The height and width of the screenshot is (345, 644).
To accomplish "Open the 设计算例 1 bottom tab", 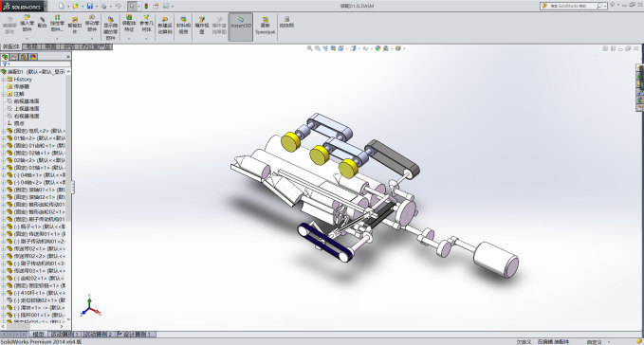I will click(x=136, y=335).
